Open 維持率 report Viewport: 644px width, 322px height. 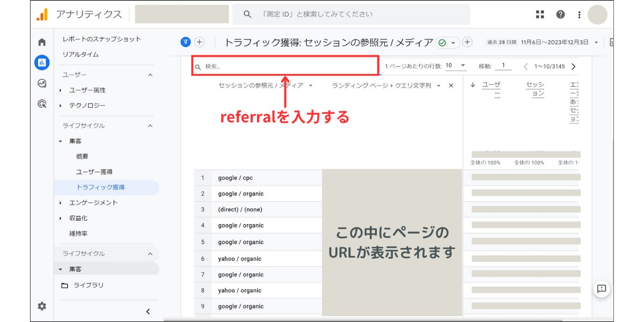coord(78,234)
